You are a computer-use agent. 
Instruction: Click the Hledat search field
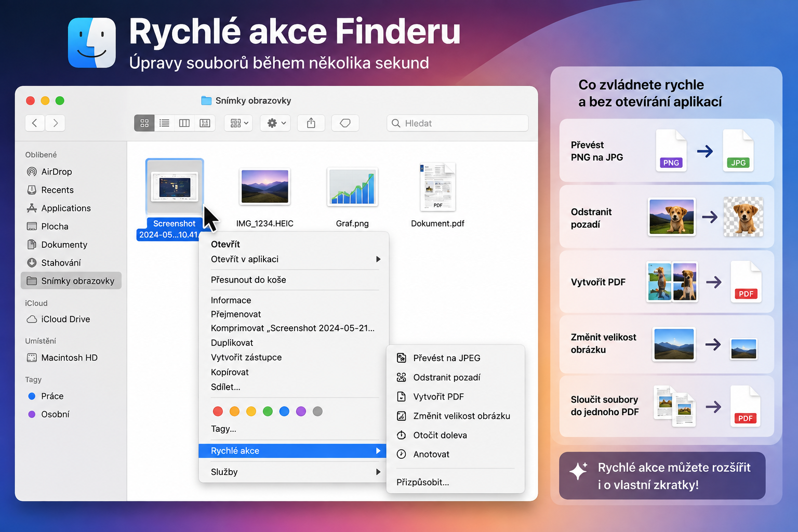pos(457,123)
